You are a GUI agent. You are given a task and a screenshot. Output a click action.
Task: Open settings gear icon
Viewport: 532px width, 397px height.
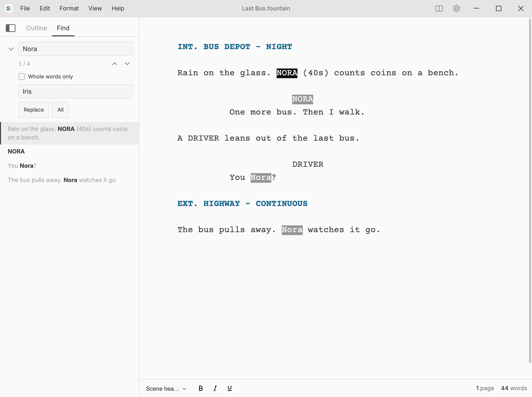click(457, 8)
